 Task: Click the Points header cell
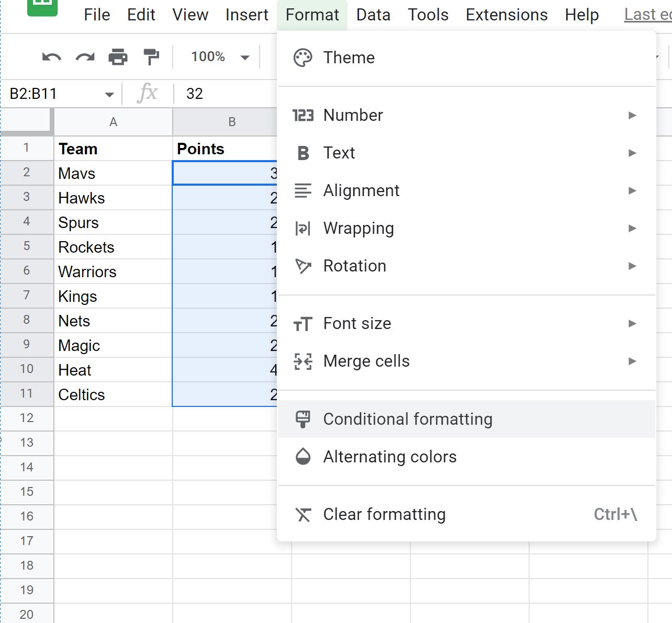coord(225,149)
